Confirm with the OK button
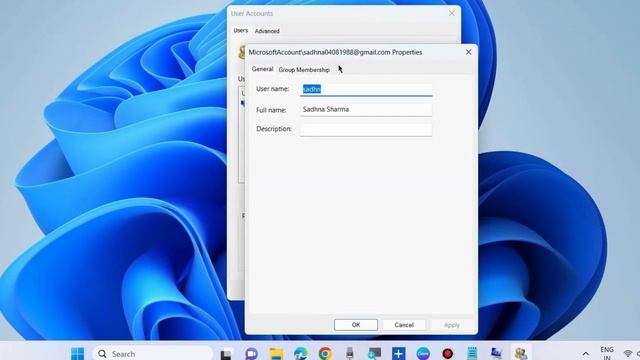 coord(356,325)
